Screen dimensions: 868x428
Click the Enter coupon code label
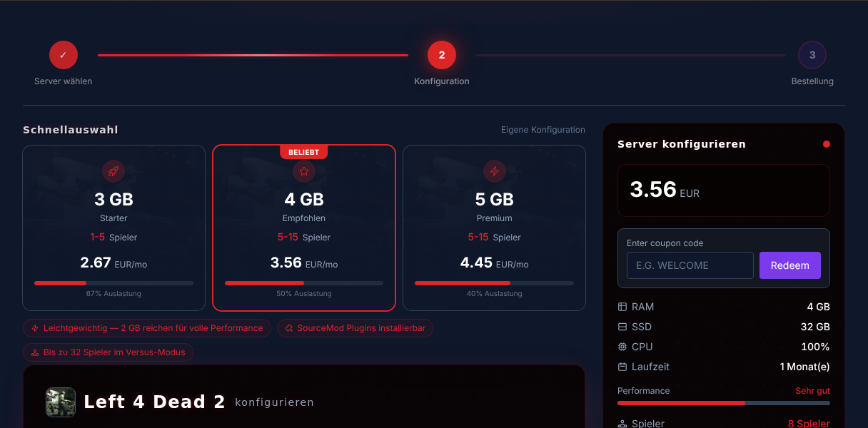(x=665, y=243)
